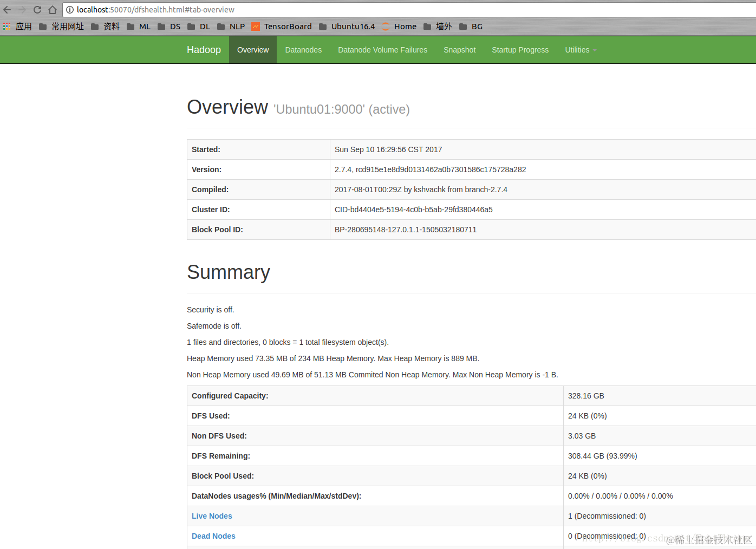Switch to the Overview tab
The width and height of the screenshot is (756, 549).
pos(253,50)
